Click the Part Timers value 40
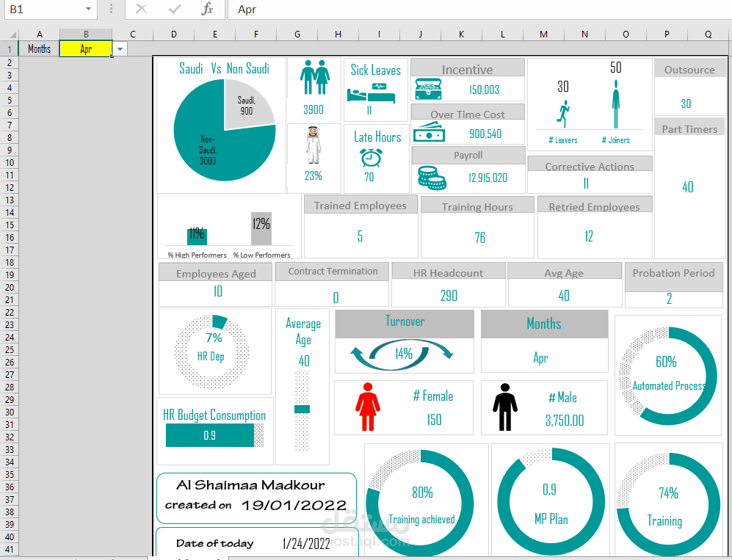Screen dimensions: 732x560 688,187
